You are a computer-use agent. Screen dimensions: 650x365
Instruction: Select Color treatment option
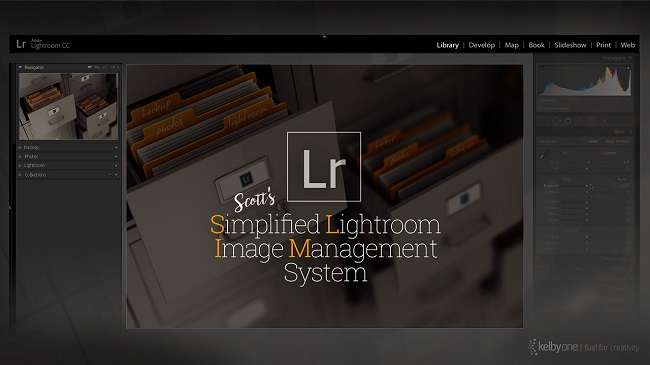pyautogui.click(x=593, y=141)
